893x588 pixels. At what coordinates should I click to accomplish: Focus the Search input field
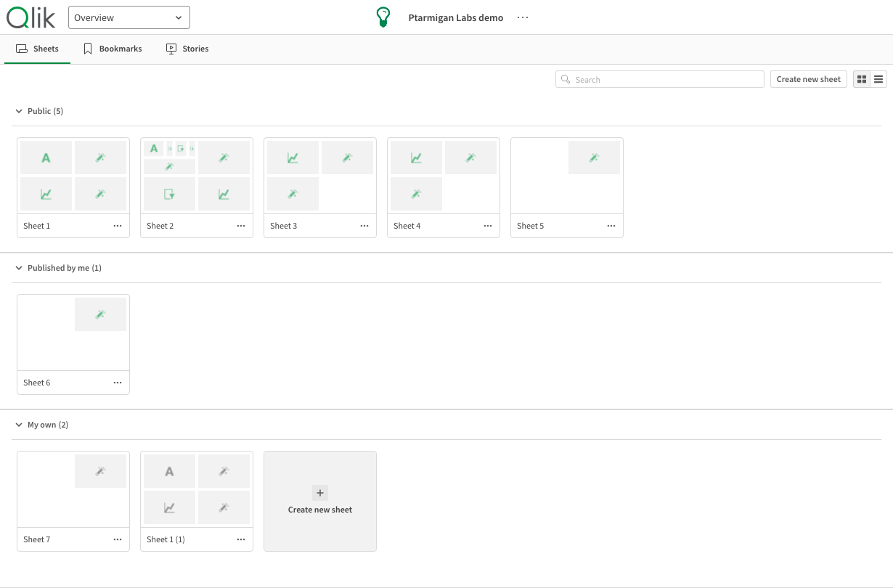[x=660, y=79]
